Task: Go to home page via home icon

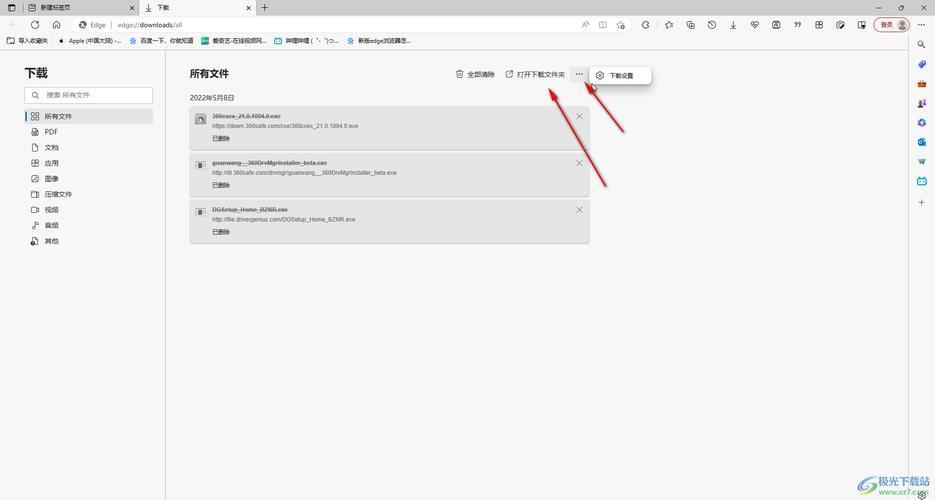Action: (x=57, y=25)
